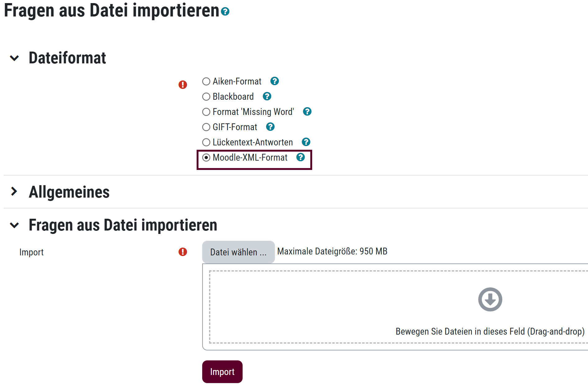Open help for Moodle-XML-Format
This screenshot has height=384, width=588.
(301, 157)
